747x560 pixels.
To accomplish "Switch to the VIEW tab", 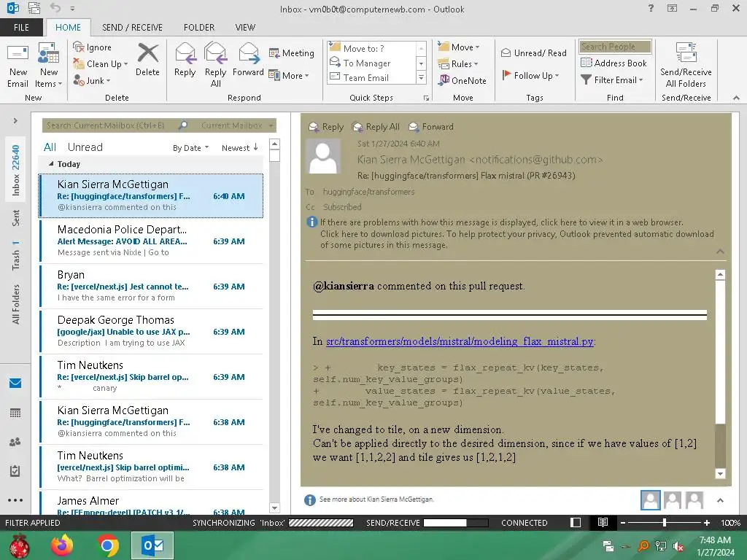I will tap(245, 27).
